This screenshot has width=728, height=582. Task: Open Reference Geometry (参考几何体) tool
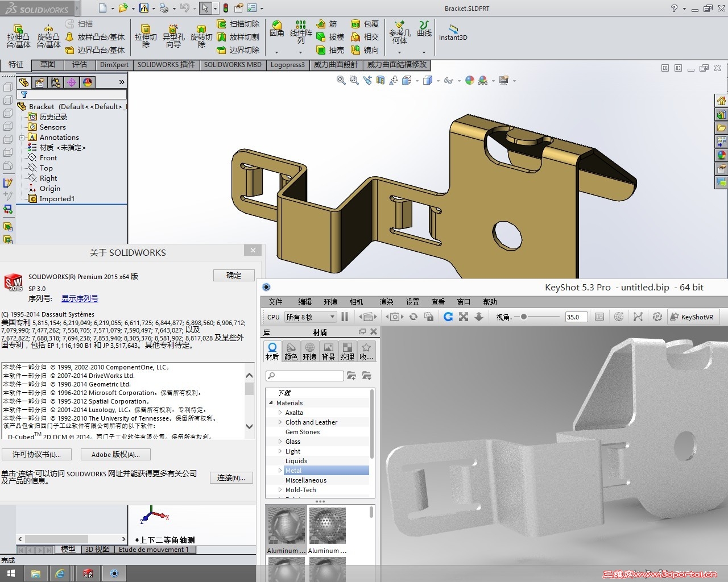(x=400, y=32)
